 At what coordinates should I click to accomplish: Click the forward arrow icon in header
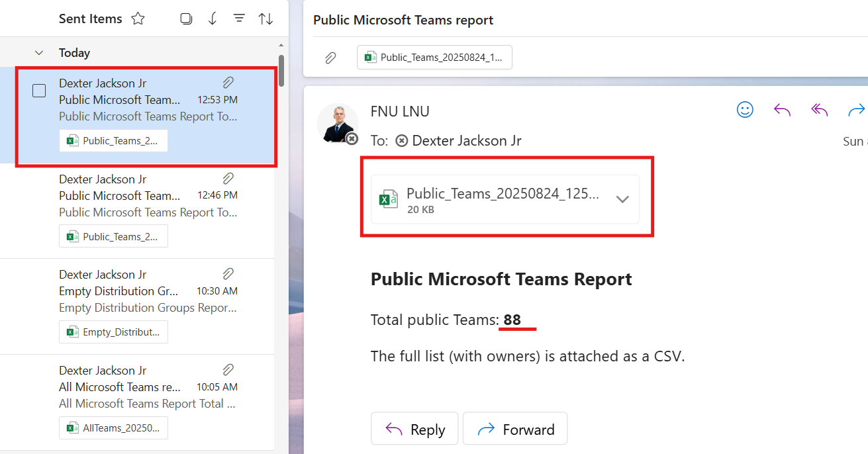pyautogui.click(x=857, y=110)
